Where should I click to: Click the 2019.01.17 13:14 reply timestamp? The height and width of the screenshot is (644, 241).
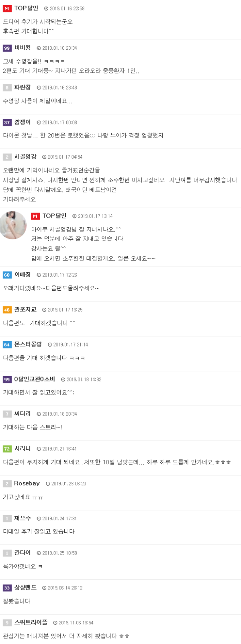(95, 216)
